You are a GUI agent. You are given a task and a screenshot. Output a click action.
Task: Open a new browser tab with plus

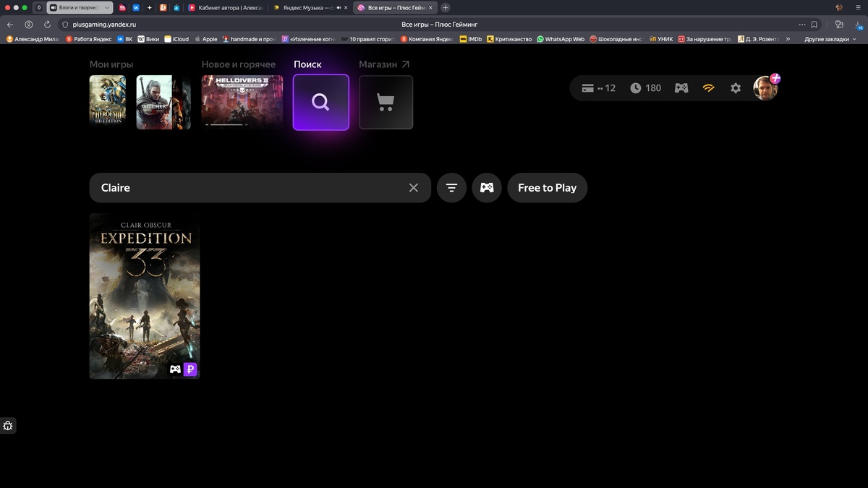click(446, 7)
